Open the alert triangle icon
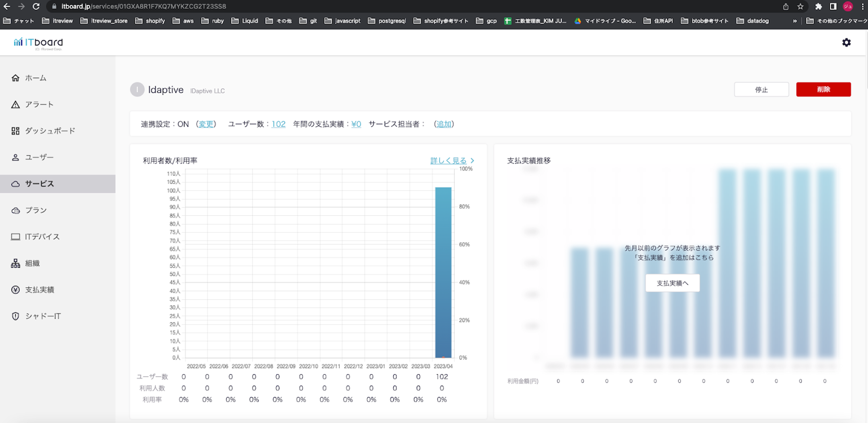This screenshot has height=423, width=868. point(15,105)
